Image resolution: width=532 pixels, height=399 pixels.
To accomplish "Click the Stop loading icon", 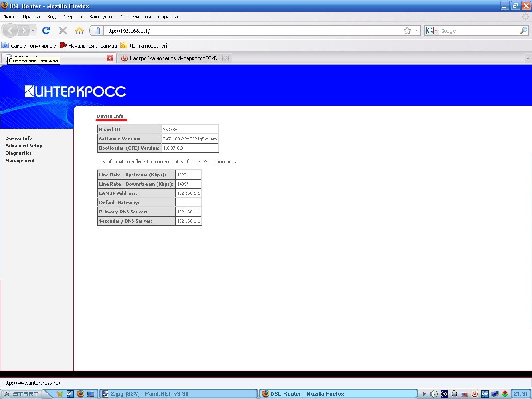I will point(63,31).
